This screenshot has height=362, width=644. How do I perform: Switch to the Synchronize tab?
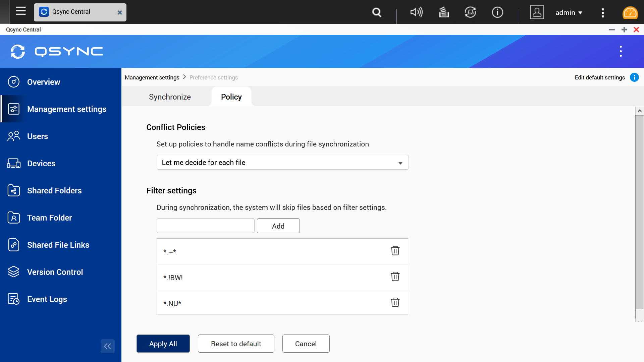click(x=170, y=97)
